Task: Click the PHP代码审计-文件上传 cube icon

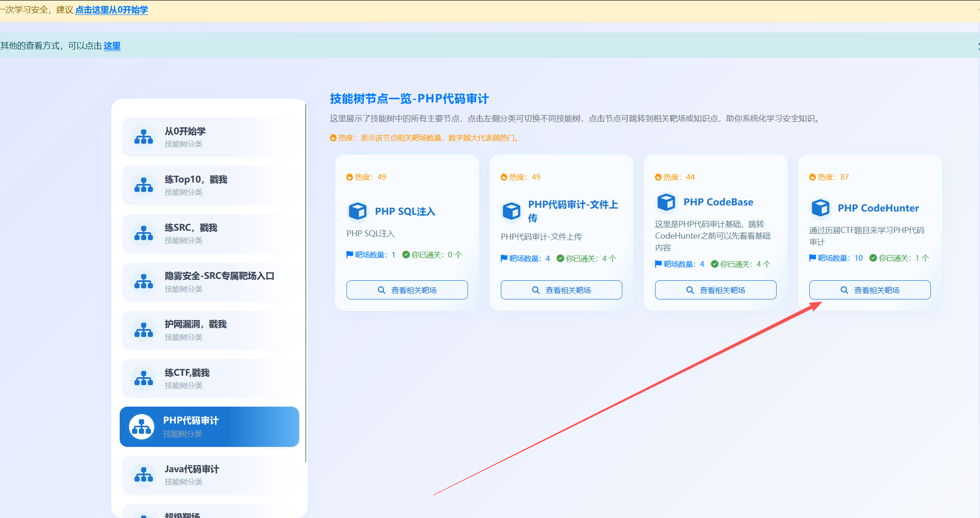Action: coord(512,211)
